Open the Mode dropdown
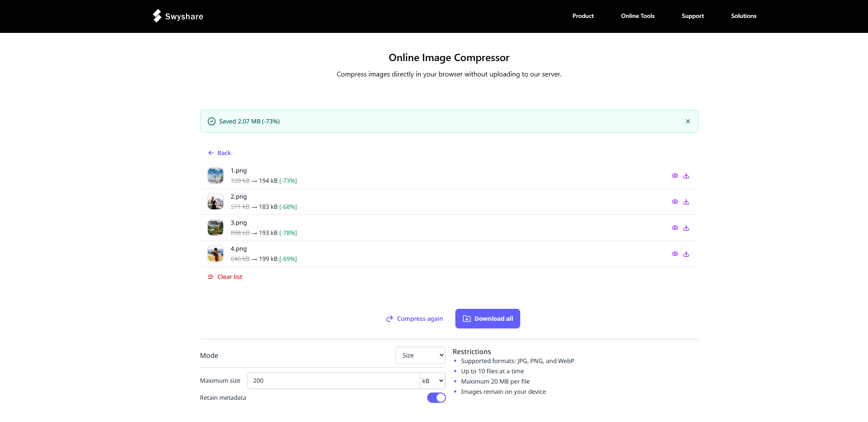Screen dimensions: 868x422 pos(420,355)
